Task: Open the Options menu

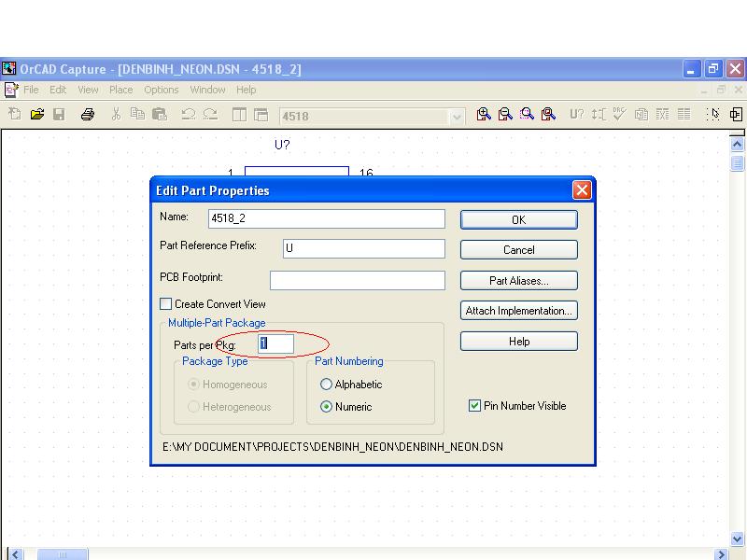Action: pos(162,90)
